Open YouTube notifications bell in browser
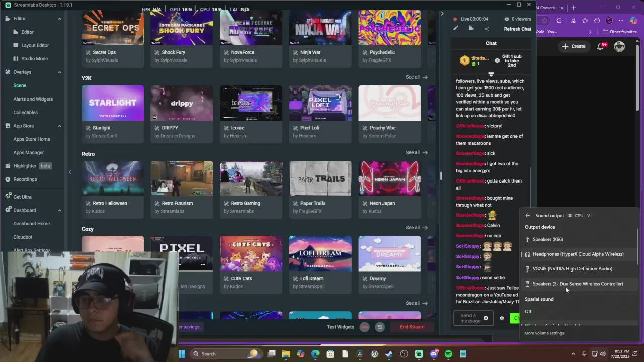The width and height of the screenshot is (644, 362). point(600,46)
